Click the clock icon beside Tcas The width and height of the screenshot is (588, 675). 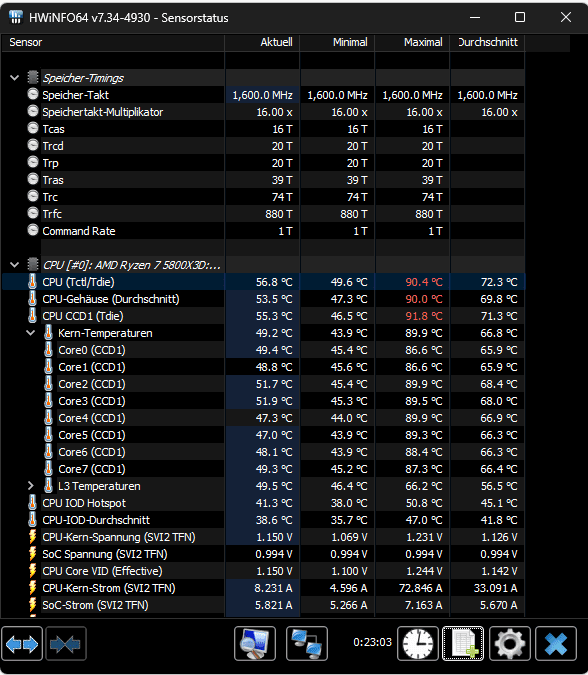tap(33, 128)
